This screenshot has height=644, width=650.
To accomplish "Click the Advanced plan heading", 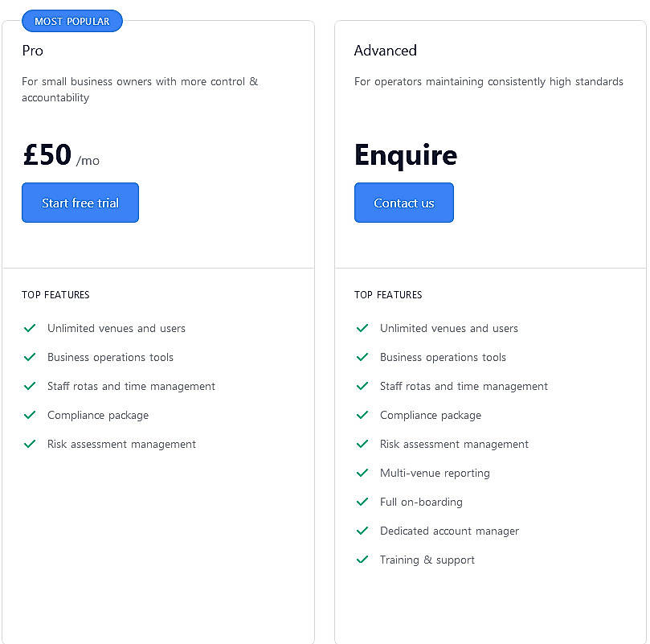I will 386,51.
